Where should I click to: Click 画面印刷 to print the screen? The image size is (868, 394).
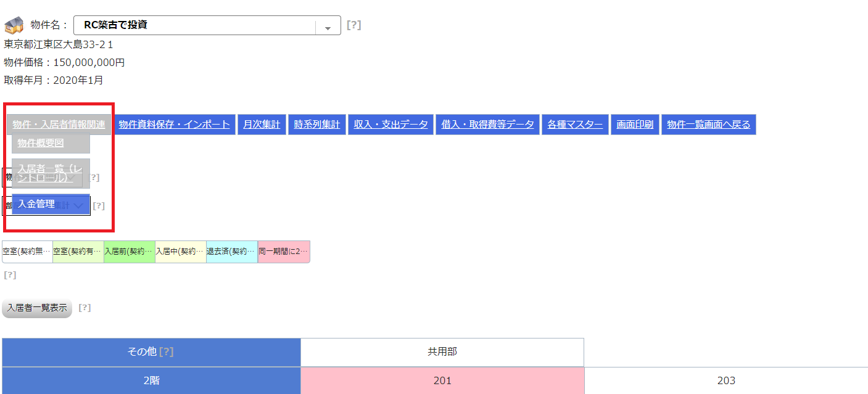point(635,125)
